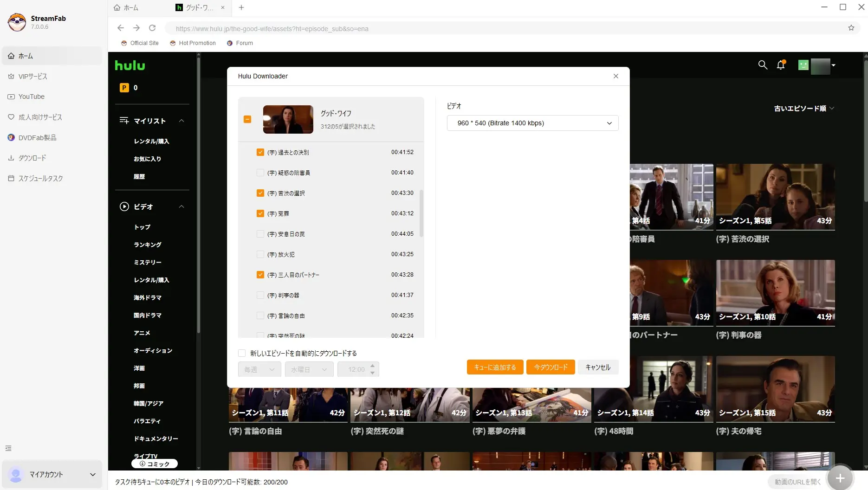The height and width of the screenshot is (490, 868).
Task: Collapse the ビデオ section chevron
Action: (x=181, y=206)
